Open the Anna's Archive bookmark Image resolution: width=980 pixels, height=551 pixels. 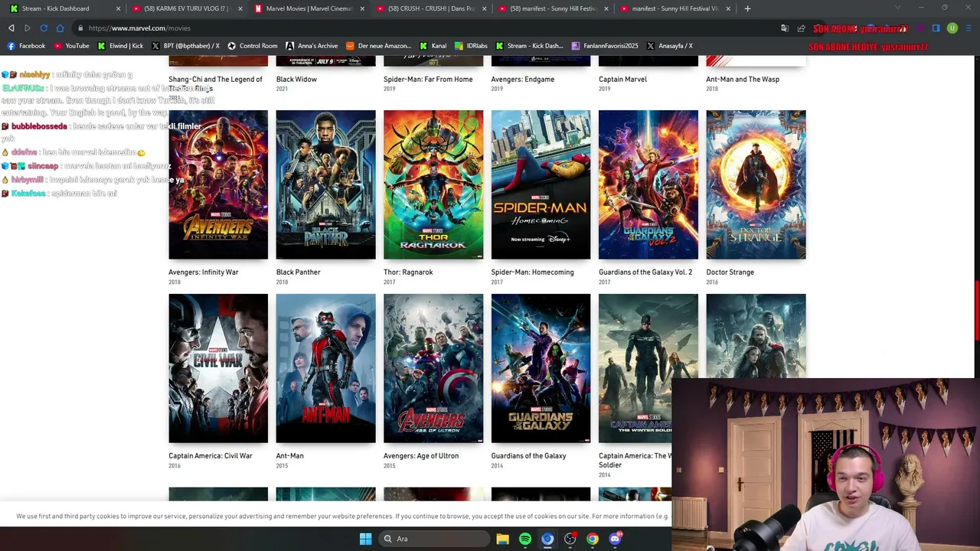click(x=312, y=46)
